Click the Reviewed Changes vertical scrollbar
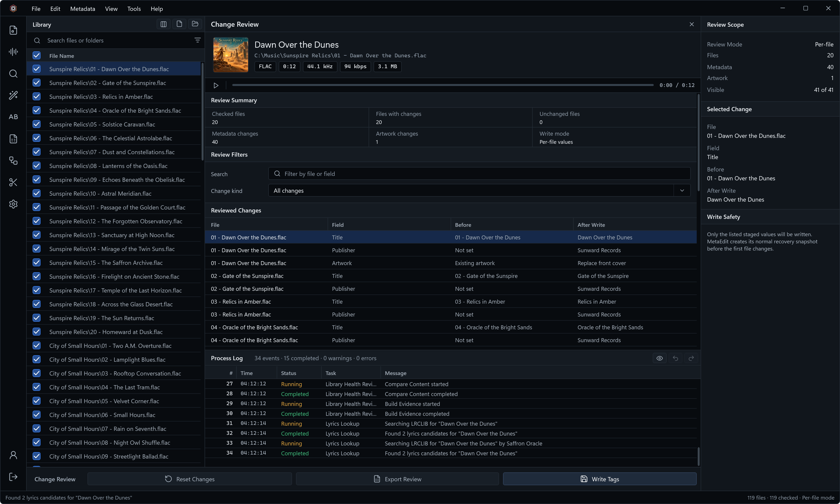The width and height of the screenshot is (840, 504). (698, 143)
